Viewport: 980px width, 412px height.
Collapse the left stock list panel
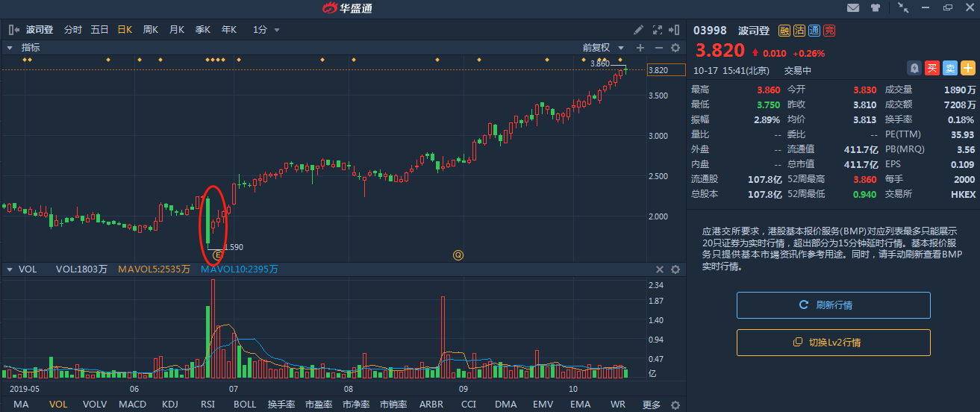(14, 30)
